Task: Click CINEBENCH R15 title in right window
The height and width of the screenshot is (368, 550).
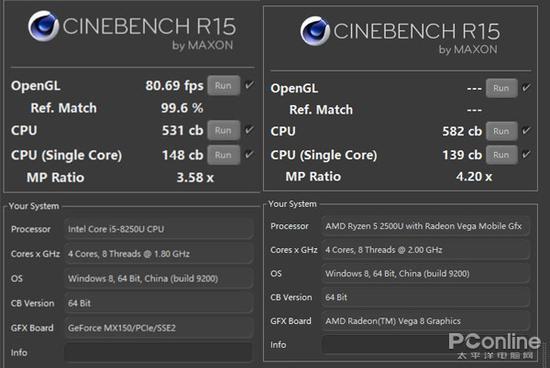Action: click(417, 31)
